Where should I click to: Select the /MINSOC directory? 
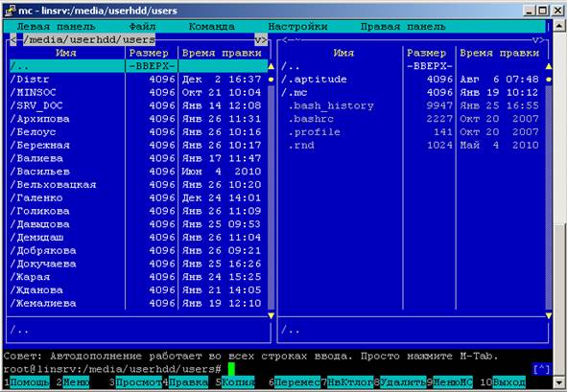tap(138, 93)
